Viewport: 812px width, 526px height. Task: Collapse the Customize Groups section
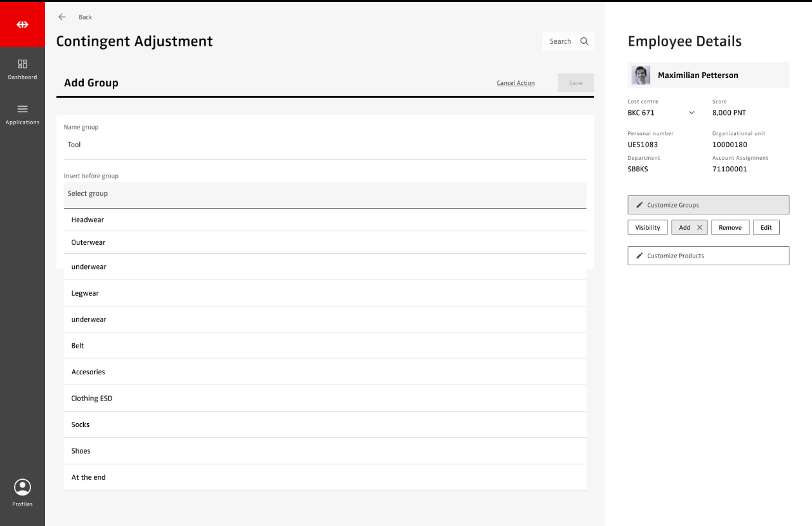(x=708, y=205)
